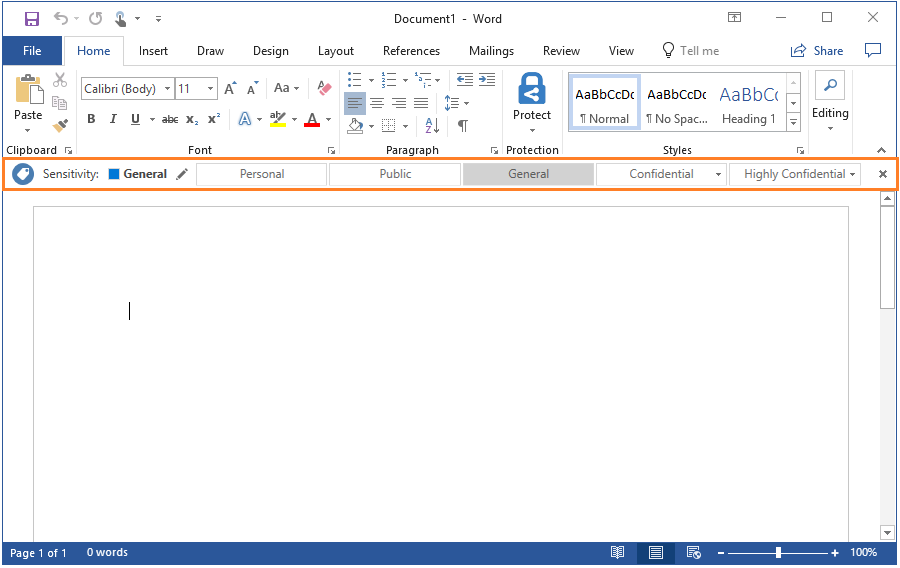Click the Share button
Viewport: 900px width, 568px height.
click(817, 50)
